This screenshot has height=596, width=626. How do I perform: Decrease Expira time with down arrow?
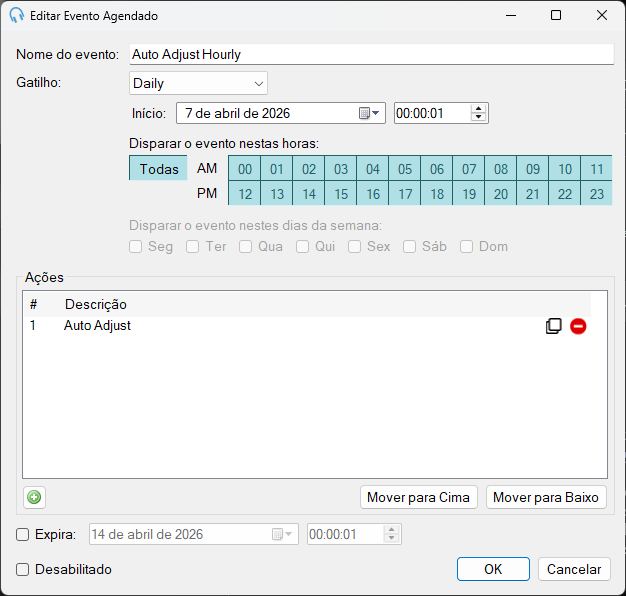[392, 538]
